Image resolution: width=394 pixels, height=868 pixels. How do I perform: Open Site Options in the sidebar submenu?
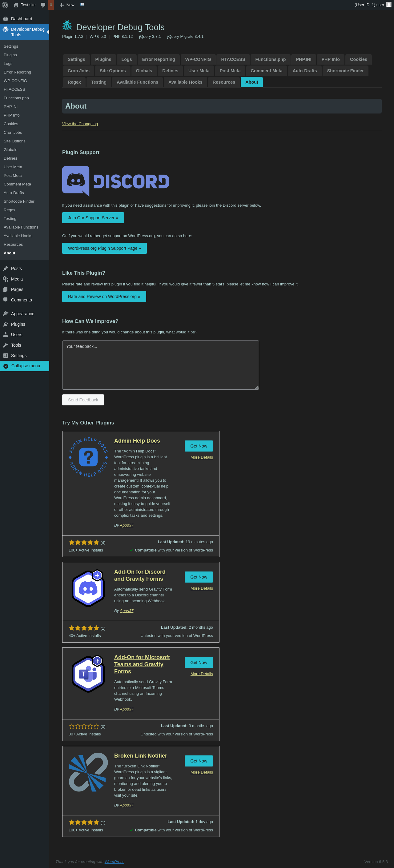point(14,141)
